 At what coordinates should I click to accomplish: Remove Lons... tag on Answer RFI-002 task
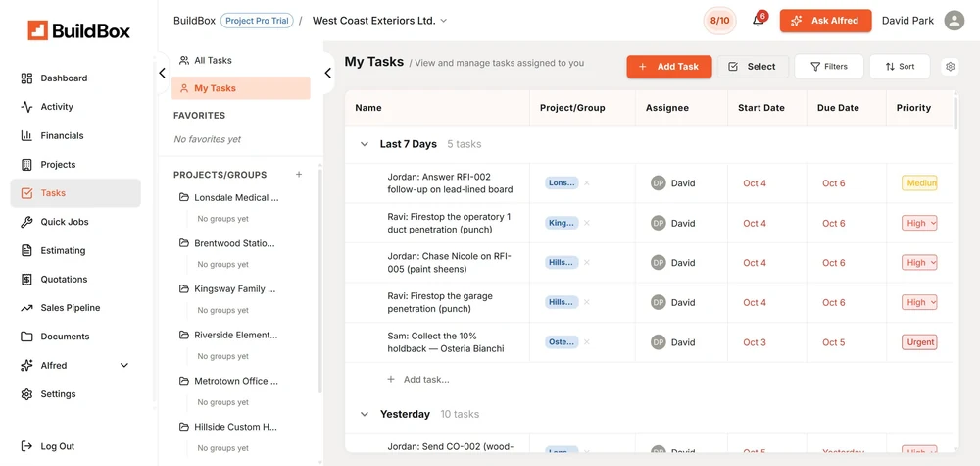[586, 183]
